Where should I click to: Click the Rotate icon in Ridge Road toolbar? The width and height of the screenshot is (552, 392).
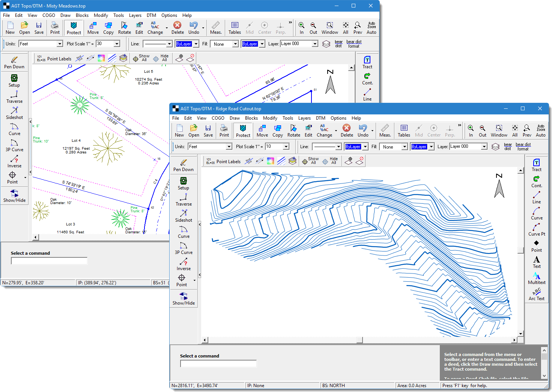[x=293, y=131]
